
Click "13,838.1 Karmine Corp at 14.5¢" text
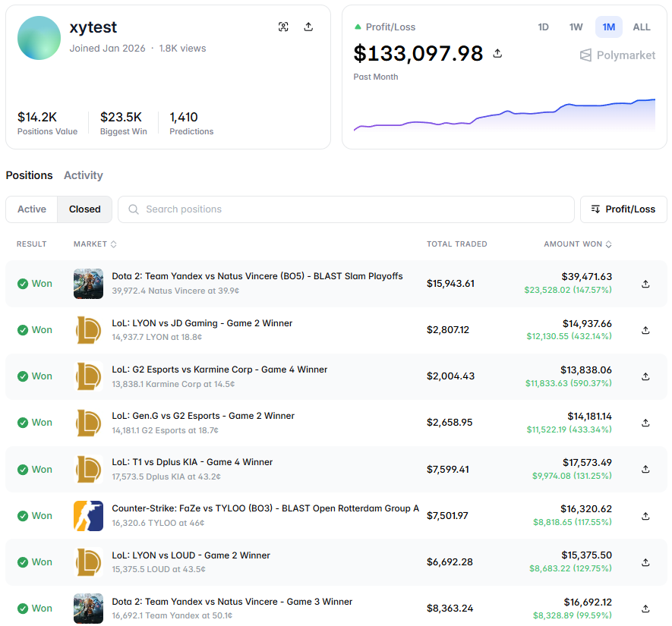[x=173, y=384]
